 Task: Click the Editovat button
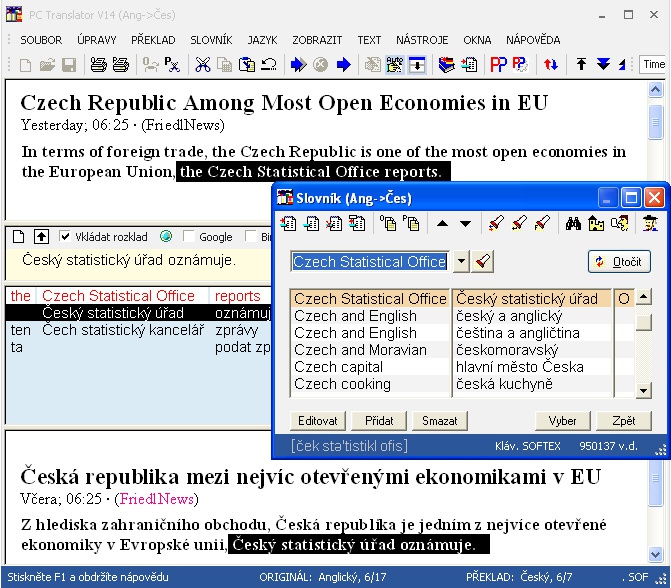(317, 421)
